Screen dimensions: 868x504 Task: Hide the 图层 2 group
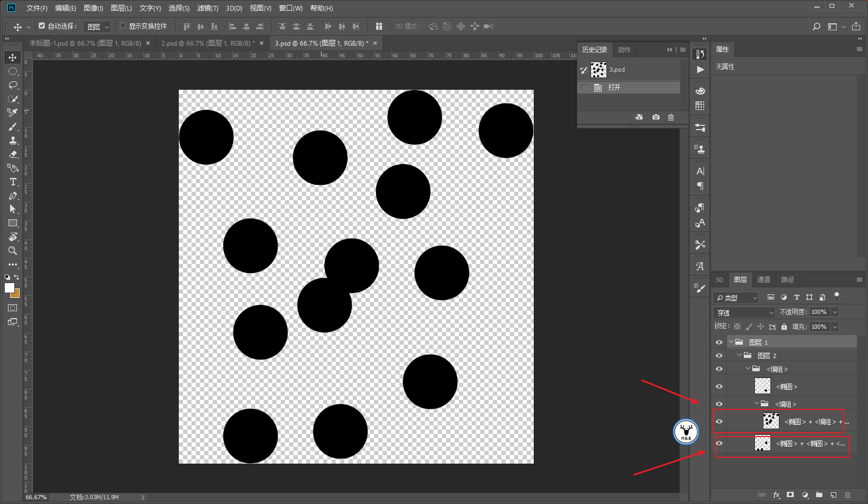click(719, 355)
